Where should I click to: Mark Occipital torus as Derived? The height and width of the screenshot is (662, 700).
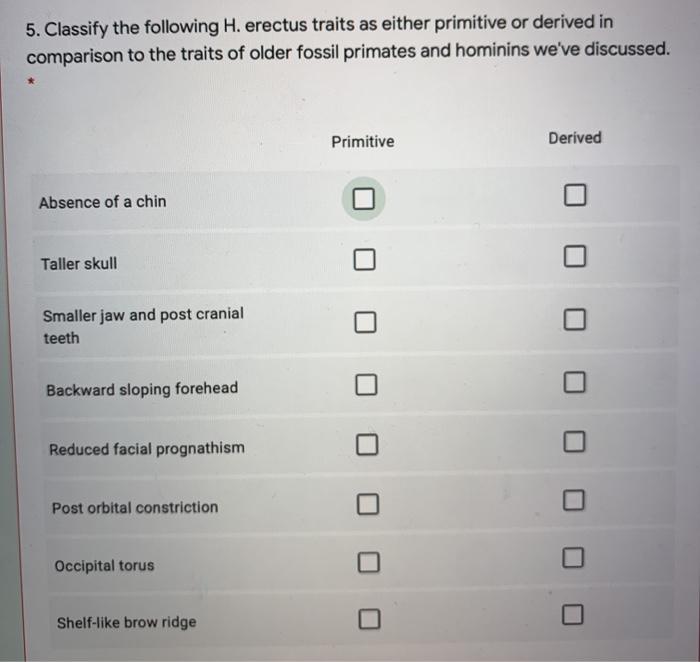[x=573, y=558]
